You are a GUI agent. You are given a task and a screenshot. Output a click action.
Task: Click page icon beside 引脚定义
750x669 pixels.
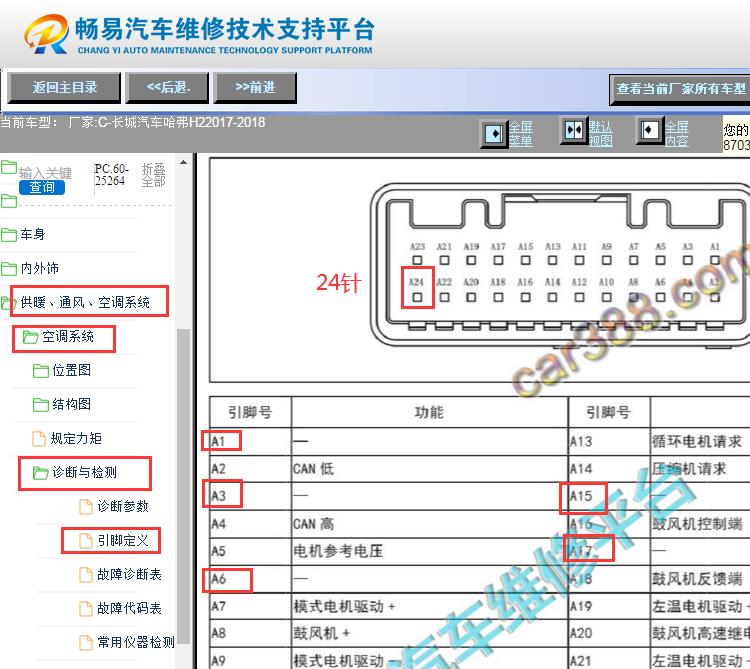pos(86,541)
